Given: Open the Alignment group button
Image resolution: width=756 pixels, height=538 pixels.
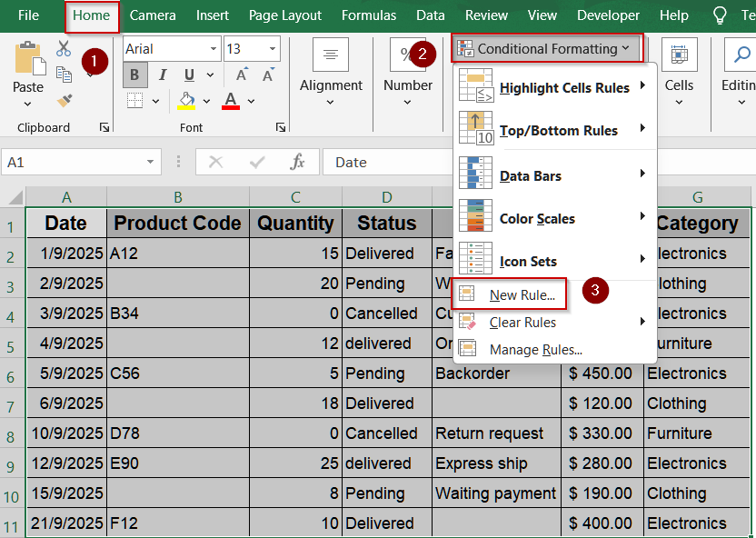Looking at the screenshot, I should (331, 73).
